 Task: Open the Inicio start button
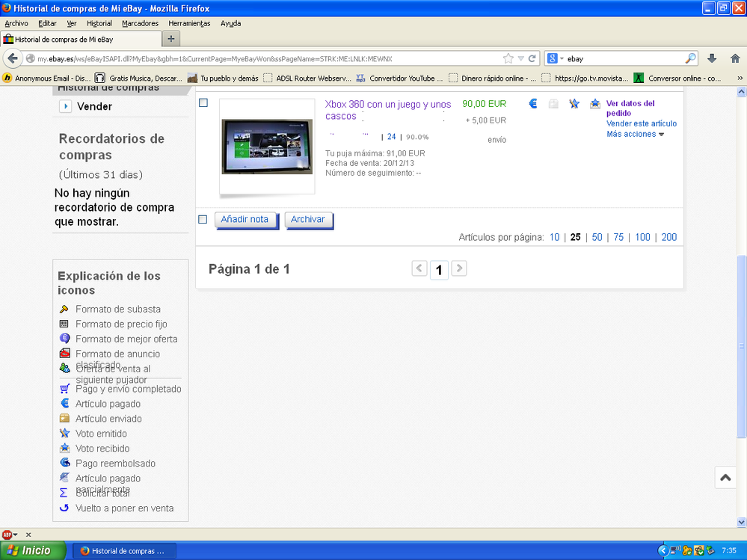click(32, 550)
